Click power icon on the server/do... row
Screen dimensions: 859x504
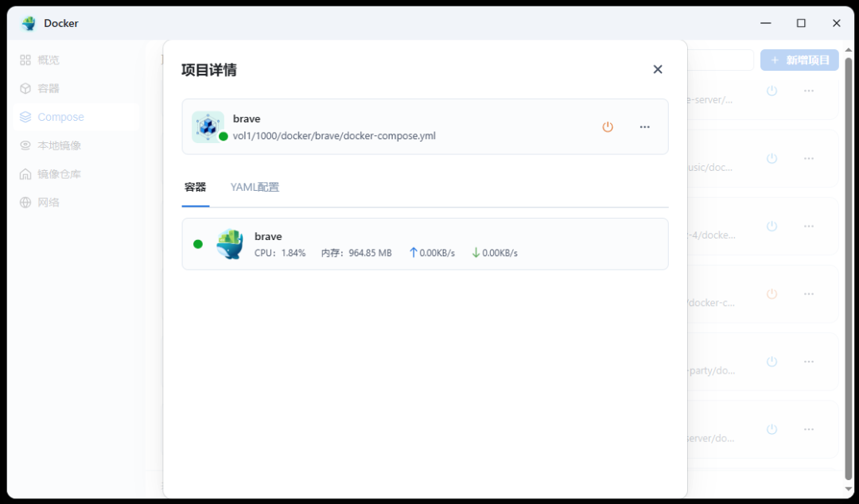772,429
